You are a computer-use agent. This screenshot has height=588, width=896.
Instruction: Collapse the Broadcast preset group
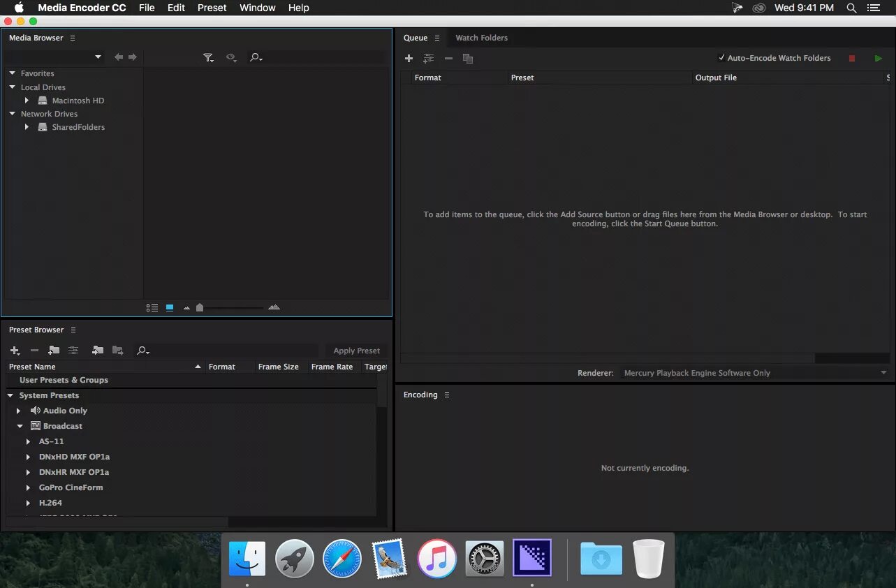[20, 426]
